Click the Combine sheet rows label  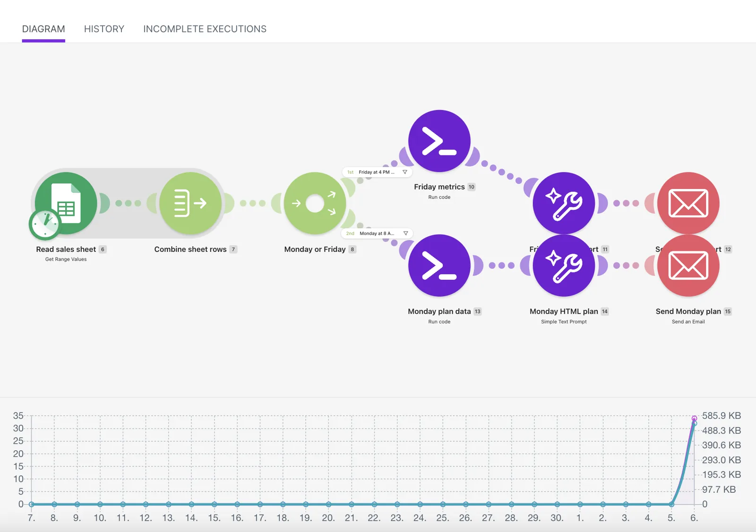coord(190,249)
